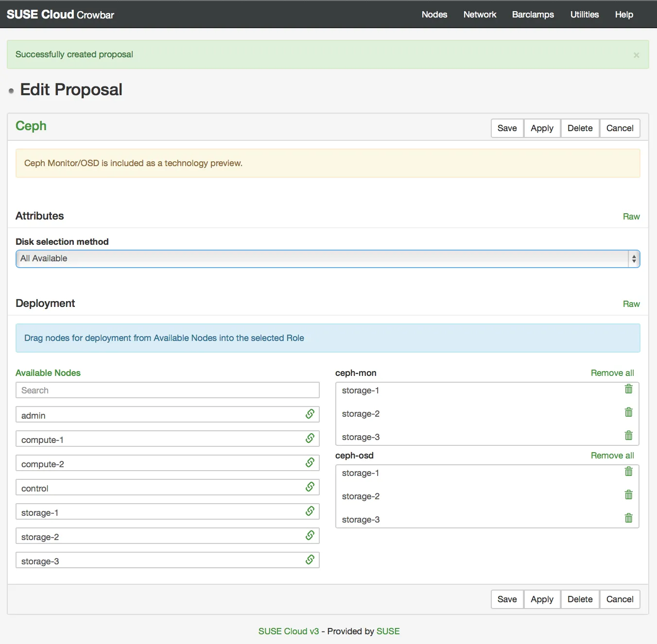Open the Network menu
The height and width of the screenshot is (644, 657).
click(x=480, y=15)
